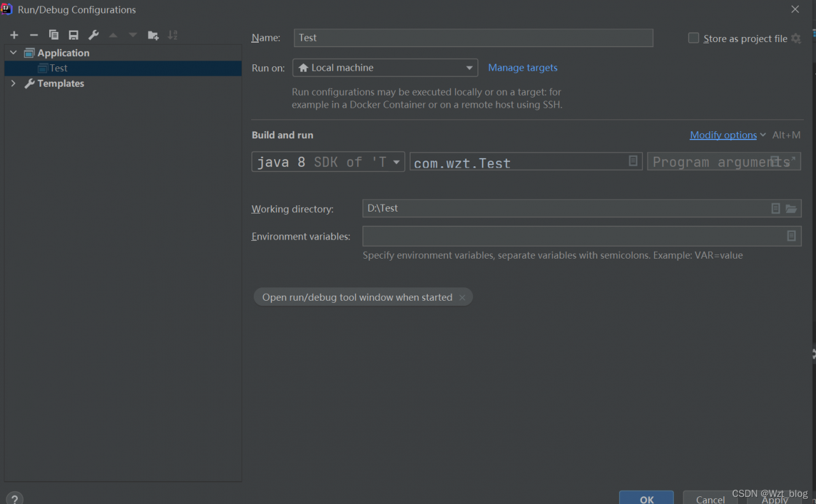Open the Run on Local machine dropdown
Screen dimensions: 816x504
[x=385, y=68]
